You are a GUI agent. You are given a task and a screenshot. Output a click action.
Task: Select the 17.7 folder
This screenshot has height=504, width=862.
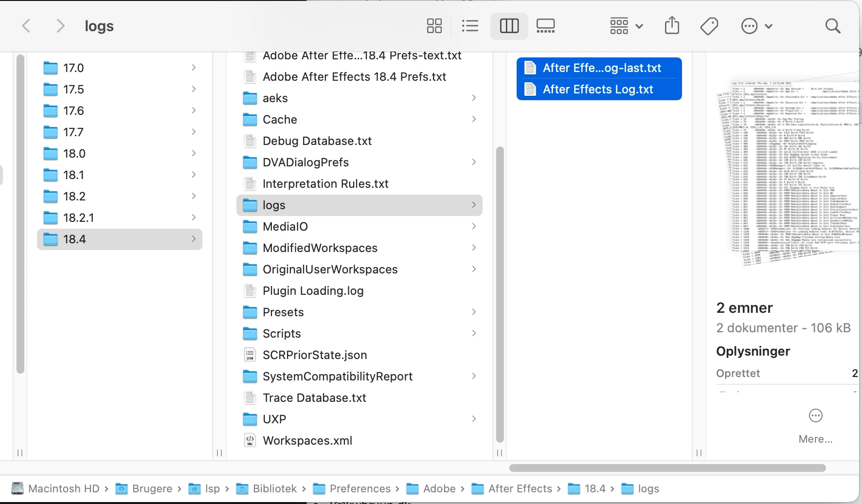tap(120, 132)
